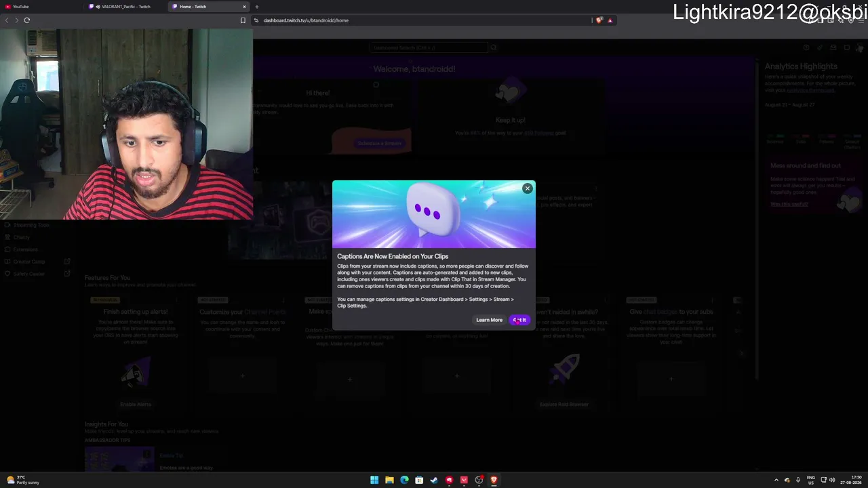Screen dimensions: 868x488
Task: Open the Brave Shields icon
Action: 599,20
